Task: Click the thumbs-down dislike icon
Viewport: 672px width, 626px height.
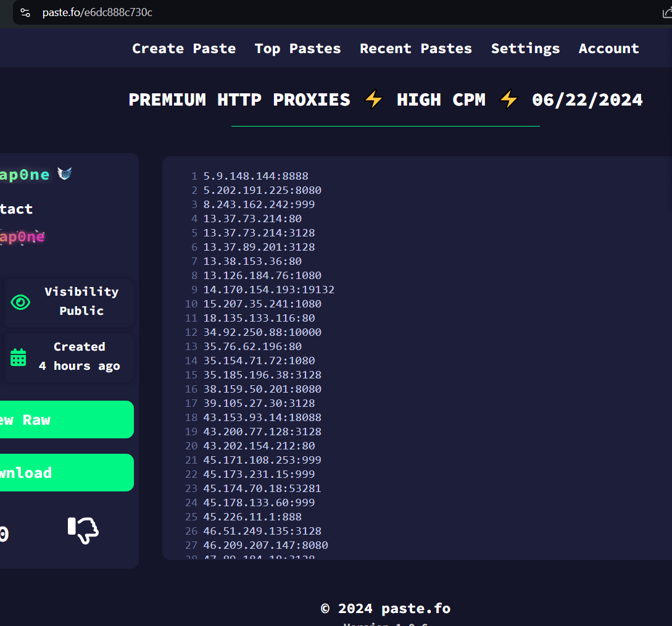Action: 83,530
